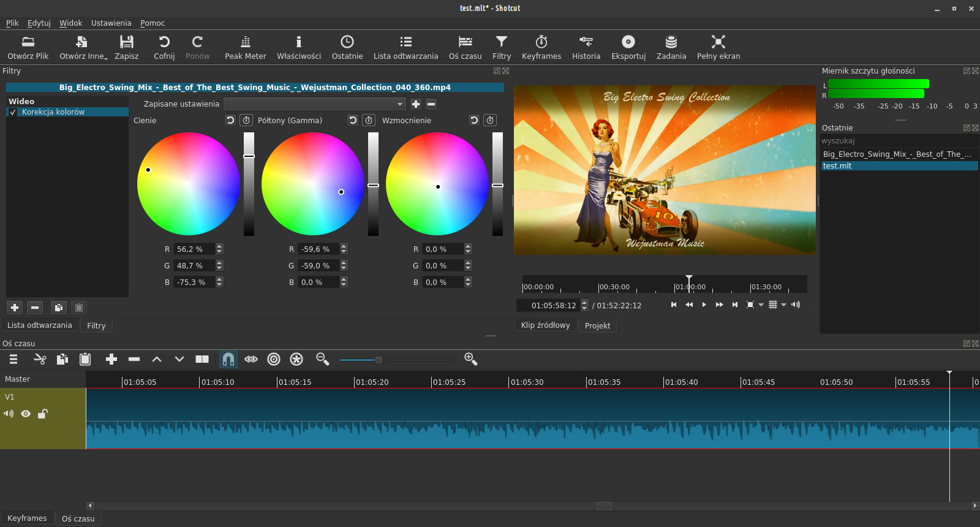Image resolution: width=980 pixels, height=527 pixels.
Task: Click Eksportuj toolbar icon
Action: point(628,47)
